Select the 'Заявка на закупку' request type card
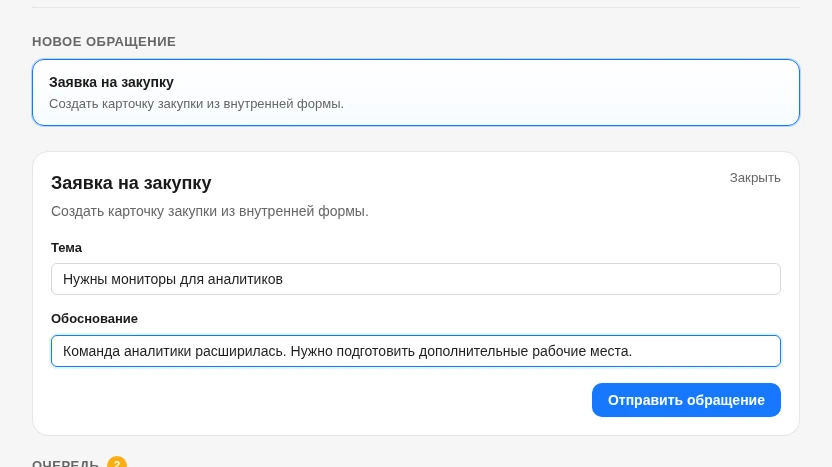The height and width of the screenshot is (467, 832). click(x=415, y=92)
